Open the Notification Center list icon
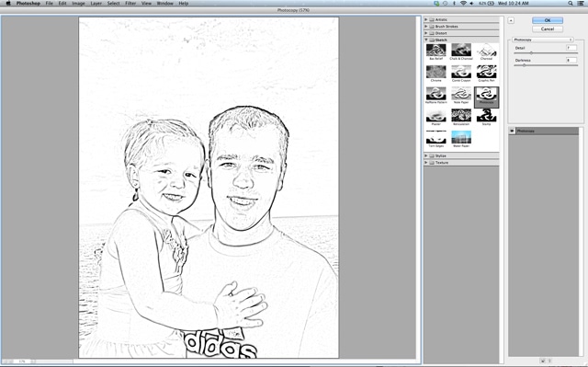The width and height of the screenshot is (588, 367). tap(580, 3)
